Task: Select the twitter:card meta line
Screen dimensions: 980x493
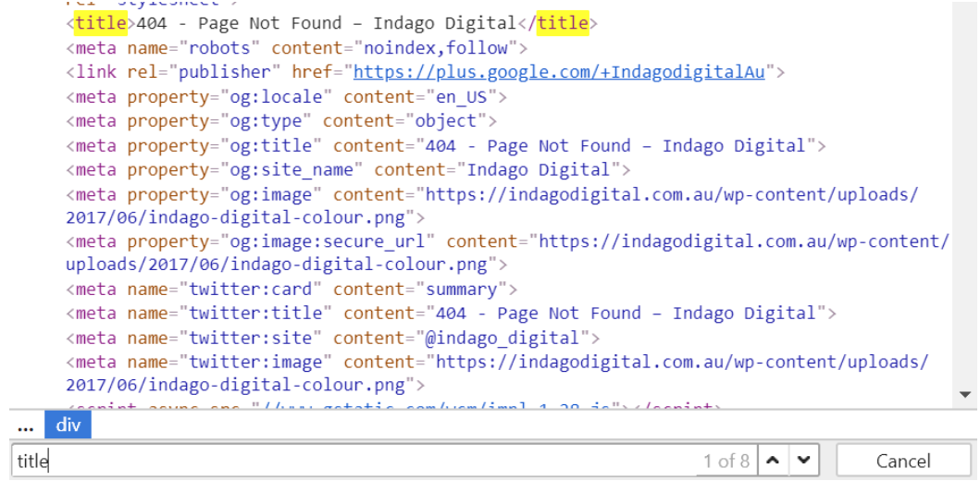Action: [292, 289]
